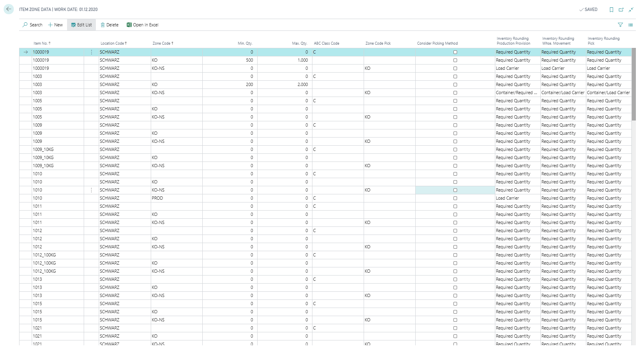644x351 pixels.
Task: Tick Consider Picking Method for the 1010 KO-NS row
Action: (455, 190)
